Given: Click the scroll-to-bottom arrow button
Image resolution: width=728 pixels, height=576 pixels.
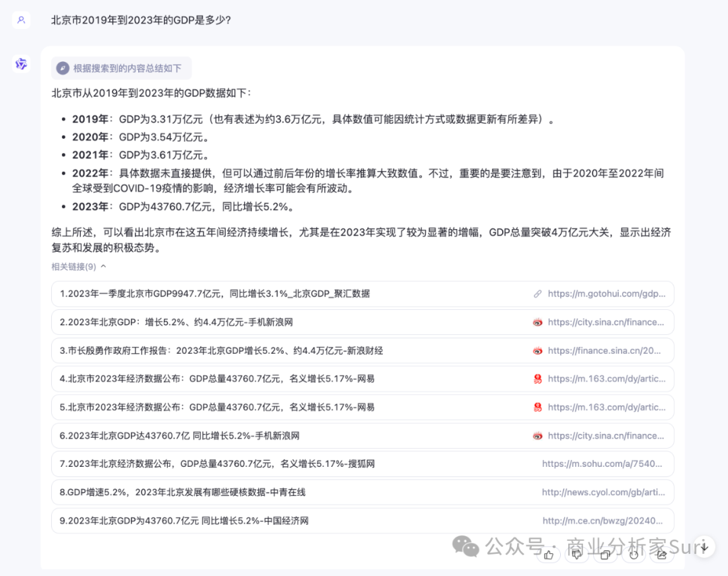Looking at the screenshot, I should click(704, 546).
